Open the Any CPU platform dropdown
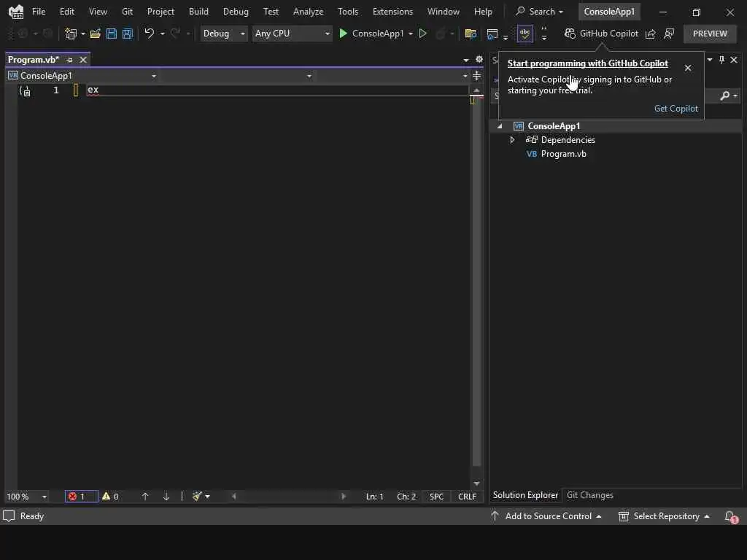The image size is (747, 560). click(292, 34)
